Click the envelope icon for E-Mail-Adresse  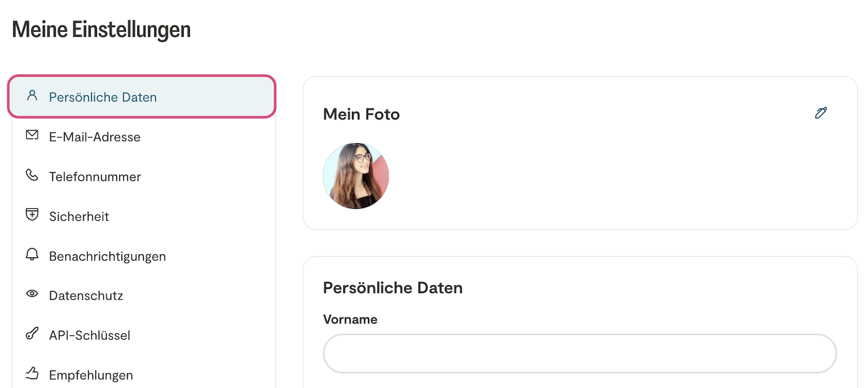tap(32, 135)
